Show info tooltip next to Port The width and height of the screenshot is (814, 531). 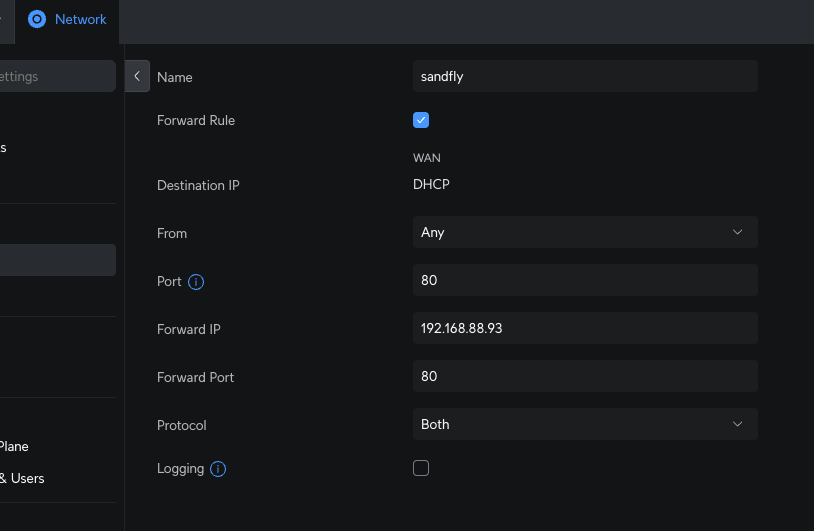click(196, 282)
